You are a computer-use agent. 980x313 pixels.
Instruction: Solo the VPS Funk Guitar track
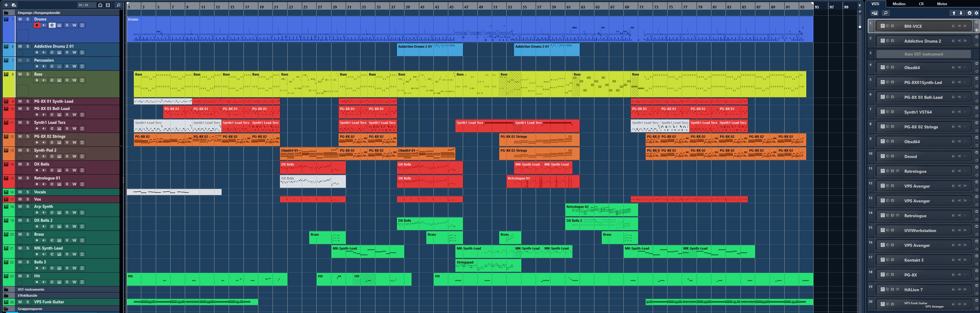pyautogui.click(x=28, y=302)
